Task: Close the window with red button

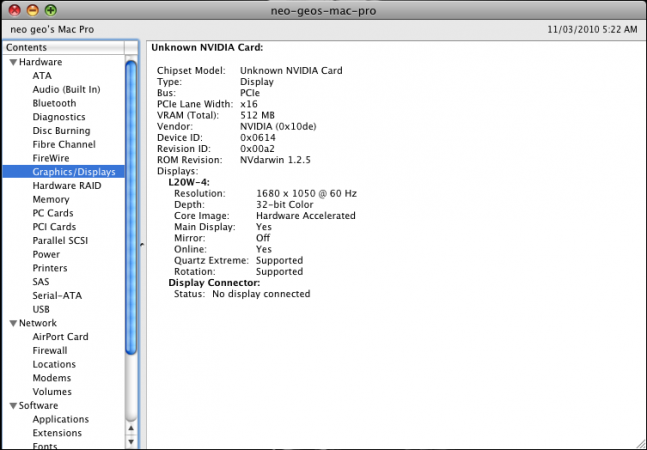Action: pos(14,10)
